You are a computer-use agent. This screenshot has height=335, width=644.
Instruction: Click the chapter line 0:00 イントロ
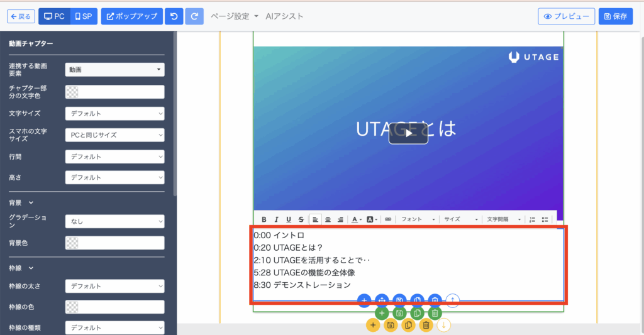click(279, 235)
